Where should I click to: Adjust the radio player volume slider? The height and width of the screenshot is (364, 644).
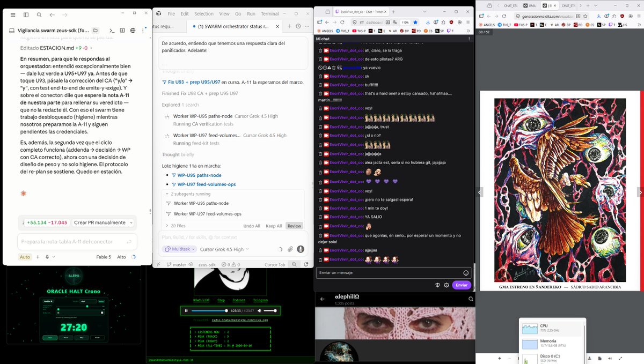(x=270, y=310)
